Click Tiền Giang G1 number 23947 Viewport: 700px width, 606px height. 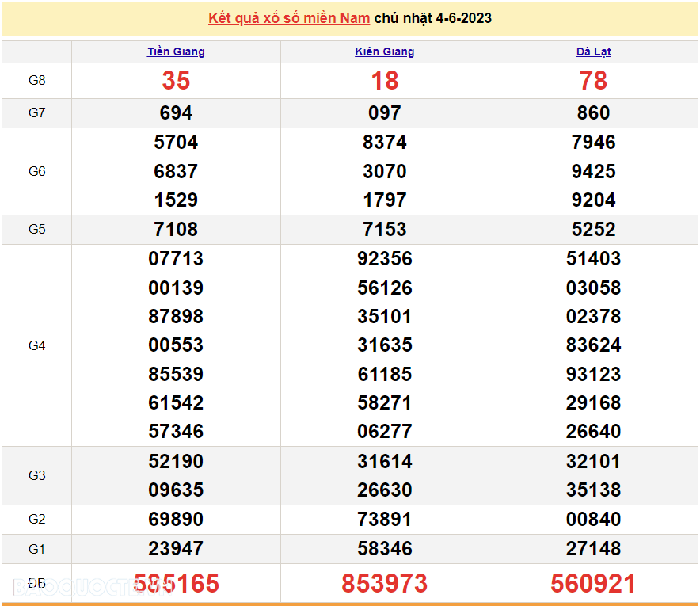(176, 548)
